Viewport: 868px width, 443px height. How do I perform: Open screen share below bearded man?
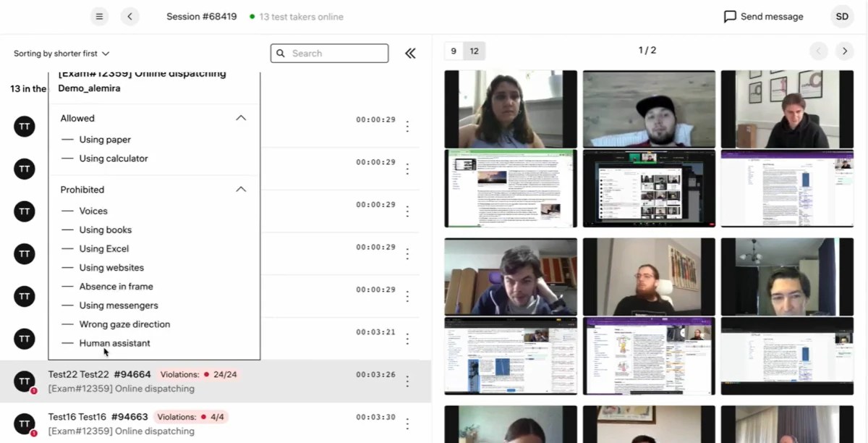[x=649, y=355]
